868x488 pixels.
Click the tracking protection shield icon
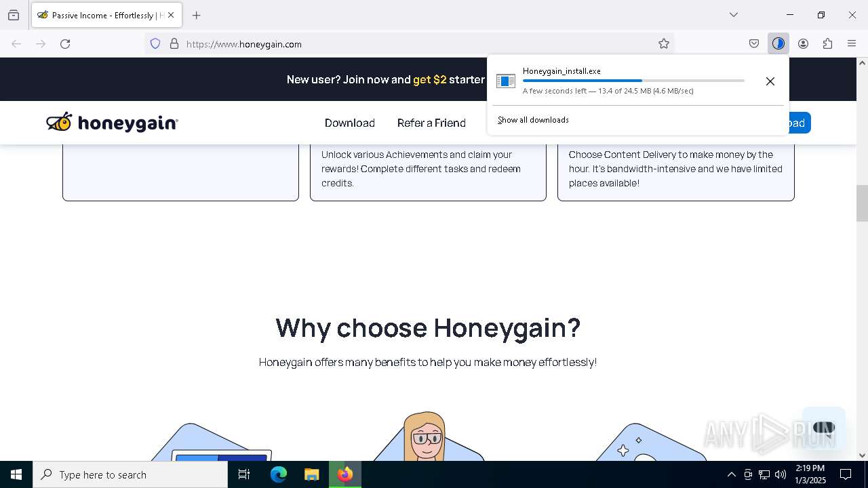155,44
